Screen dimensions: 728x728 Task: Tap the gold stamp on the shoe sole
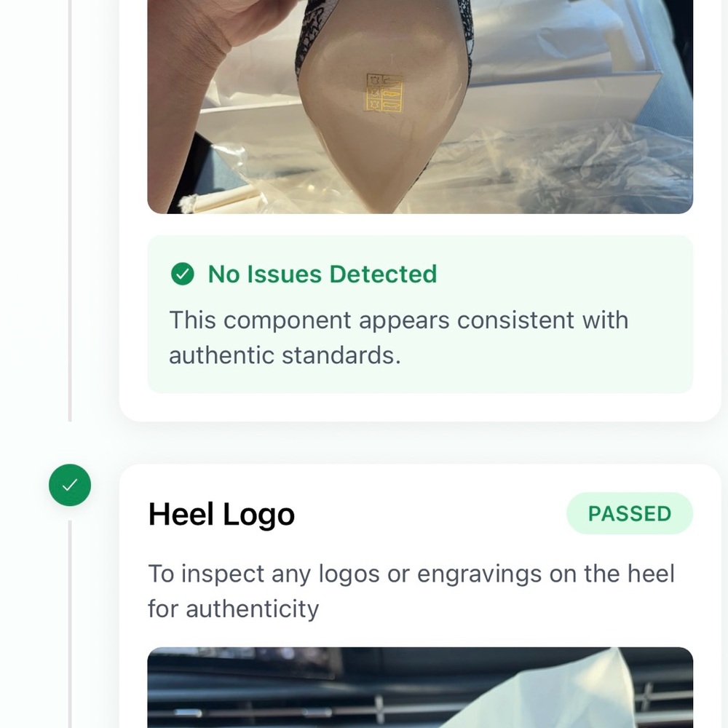pos(383,93)
